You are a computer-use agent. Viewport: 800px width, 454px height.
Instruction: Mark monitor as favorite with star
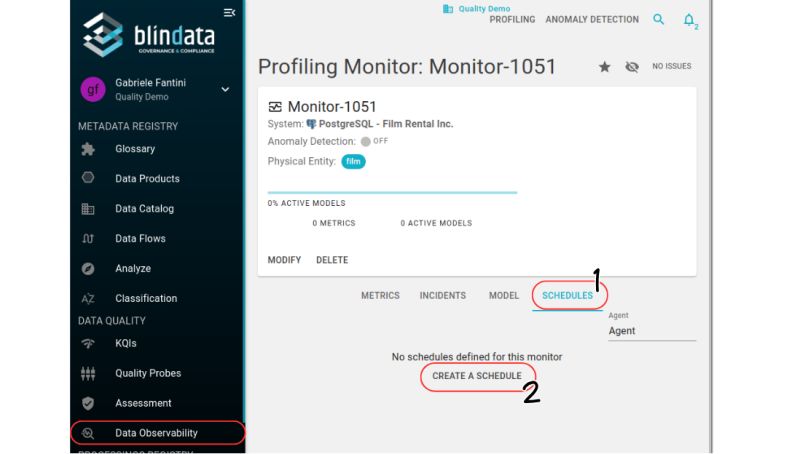(x=605, y=67)
